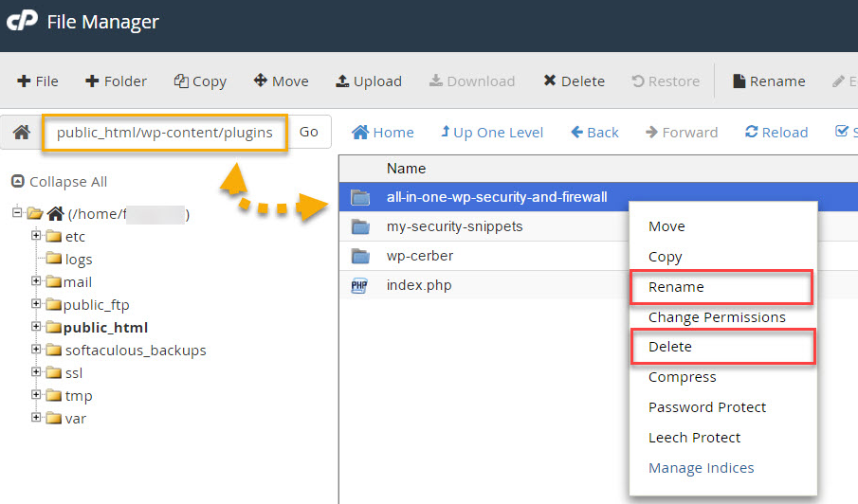The image size is (858, 504).
Task: Click the Restore toolbar button
Action: [x=666, y=81]
